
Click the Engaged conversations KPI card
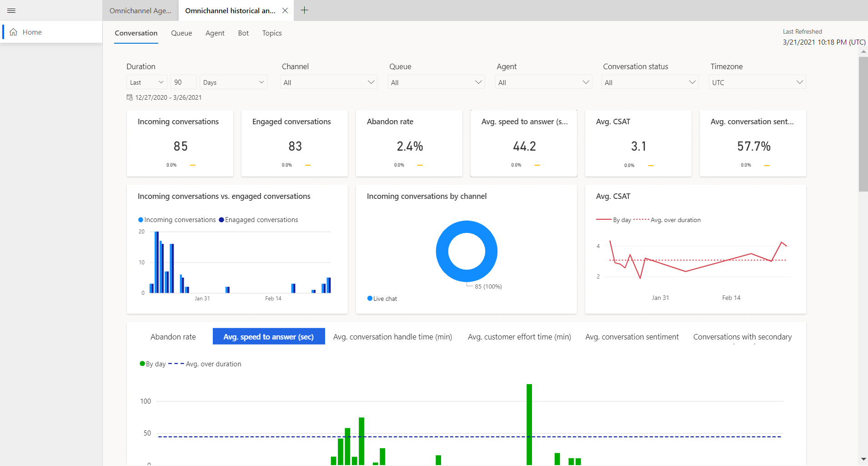(x=295, y=143)
